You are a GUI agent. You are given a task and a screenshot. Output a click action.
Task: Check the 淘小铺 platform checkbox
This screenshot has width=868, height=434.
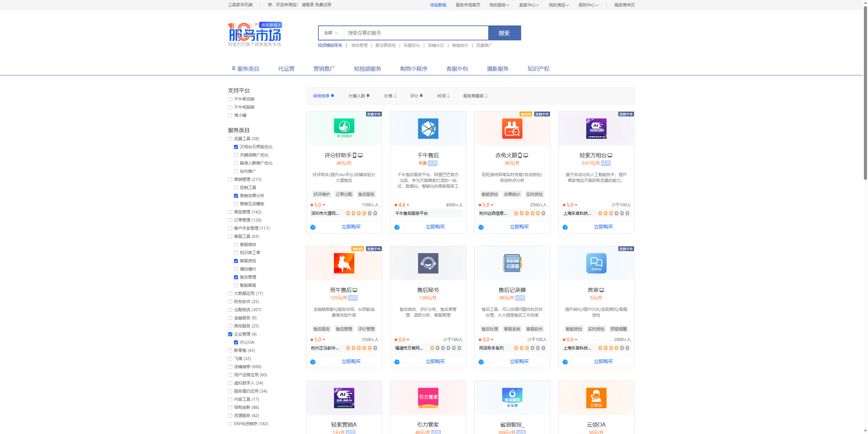click(230, 115)
